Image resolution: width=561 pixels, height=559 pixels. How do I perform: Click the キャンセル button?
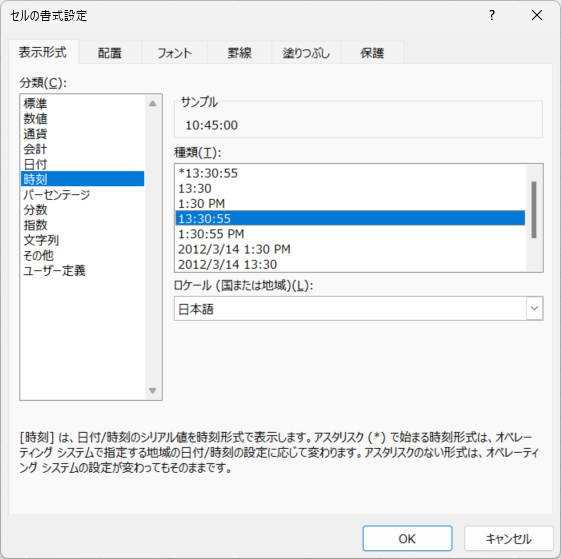508,538
